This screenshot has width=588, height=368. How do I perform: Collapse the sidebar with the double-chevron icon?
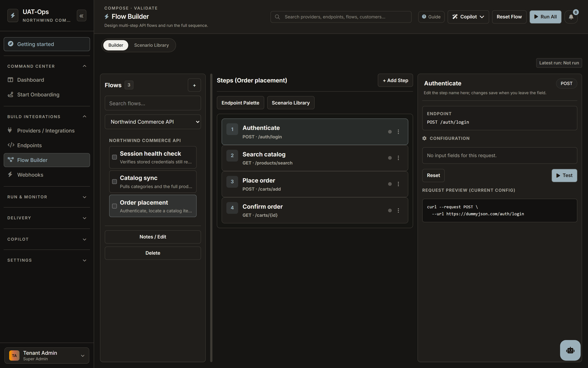pos(81,16)
